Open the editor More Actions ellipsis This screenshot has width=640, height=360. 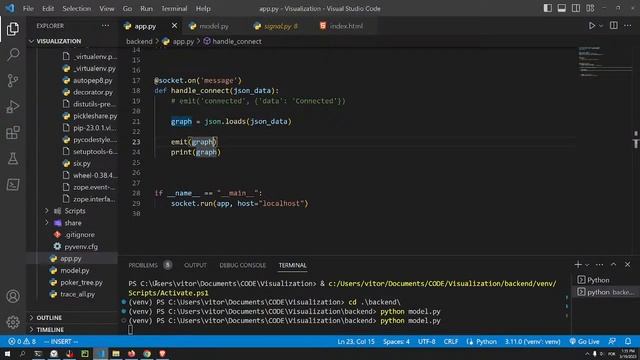(628, 26)
